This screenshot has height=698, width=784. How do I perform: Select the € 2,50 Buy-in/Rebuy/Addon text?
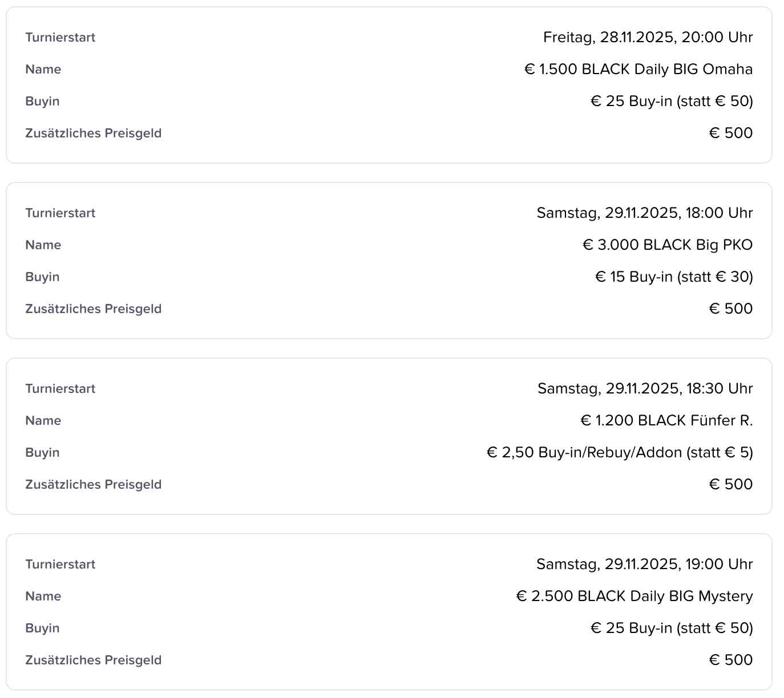click(x=620, y=453)
